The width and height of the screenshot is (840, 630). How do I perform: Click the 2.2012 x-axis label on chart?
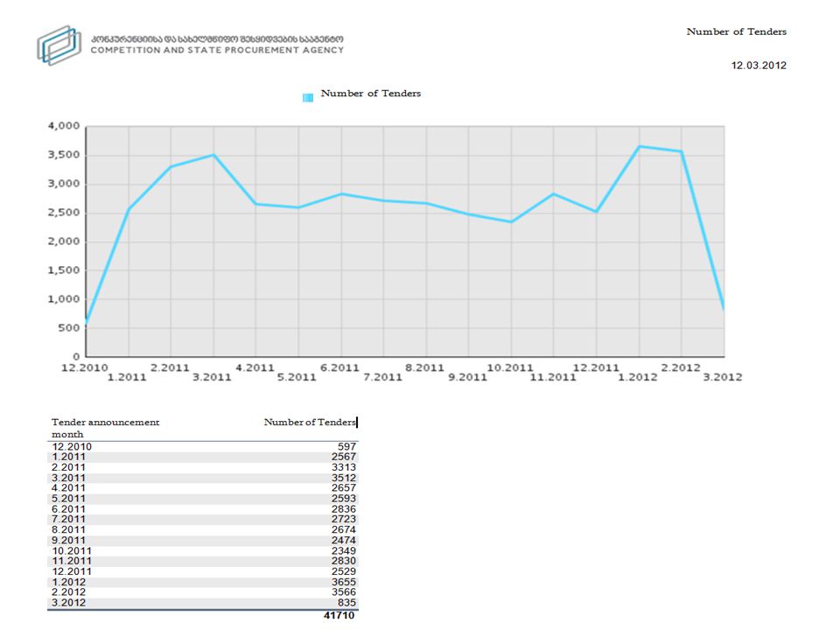[681, 368]
